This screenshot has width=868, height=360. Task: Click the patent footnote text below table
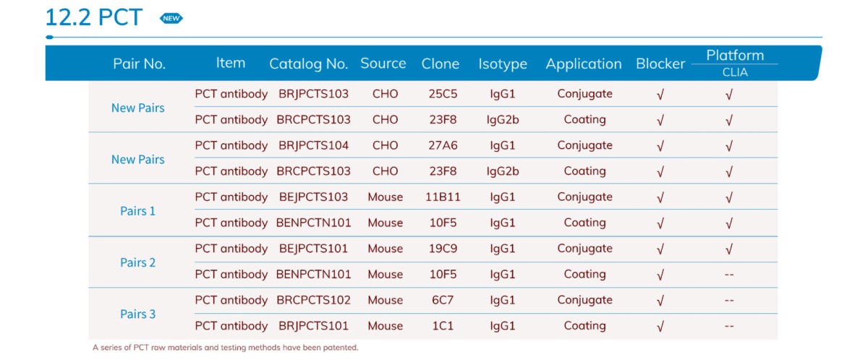[x=225, y=348]
